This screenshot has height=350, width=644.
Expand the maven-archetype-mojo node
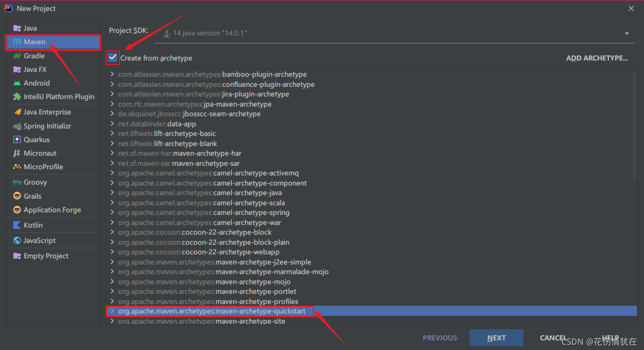pyautogui.click(x=112, y=282)
